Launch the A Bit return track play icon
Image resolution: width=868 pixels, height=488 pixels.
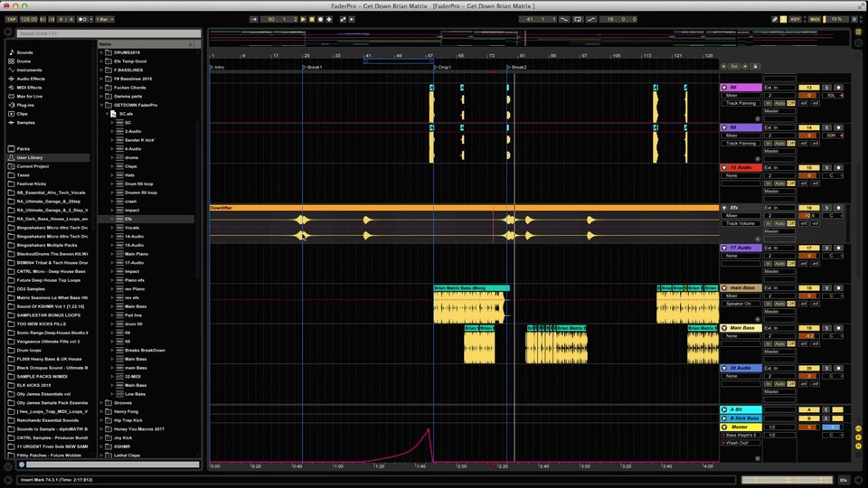[x=724, y=410]
